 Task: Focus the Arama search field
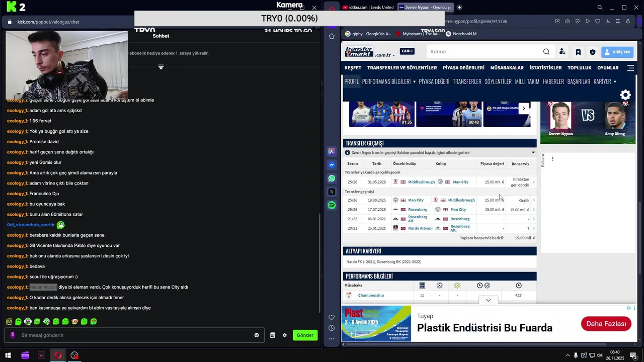tap(486, 51)
